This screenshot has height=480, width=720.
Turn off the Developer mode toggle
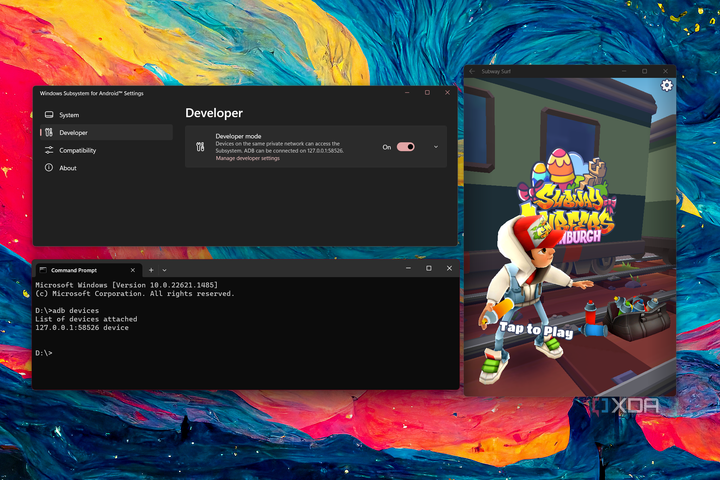click(405, 147)
